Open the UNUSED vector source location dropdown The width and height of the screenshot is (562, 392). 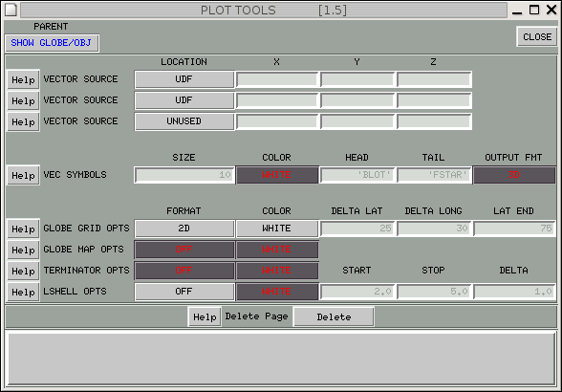coord(184,121)
